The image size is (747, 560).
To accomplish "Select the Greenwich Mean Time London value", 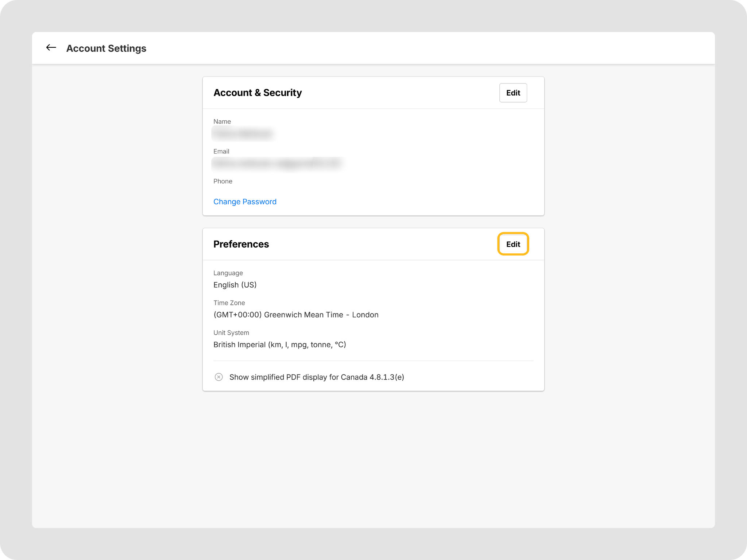I will 296,315.
